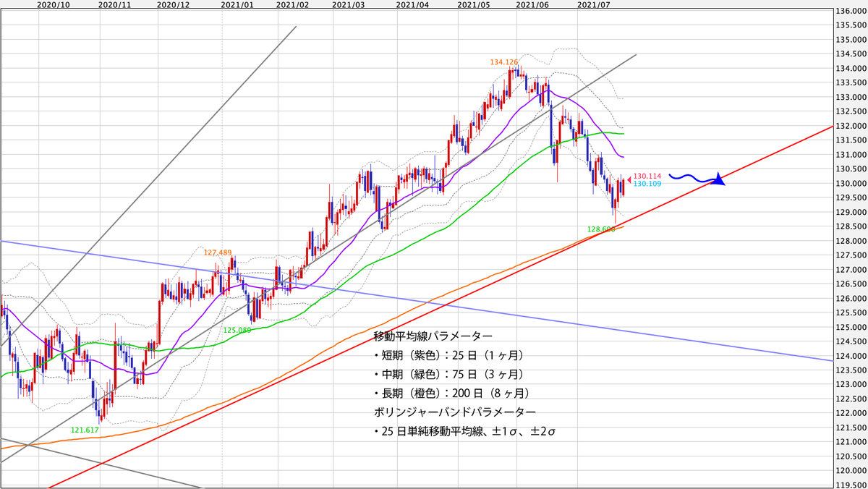
Task: Click the 2021/06 date label
Action: pos(532,4)
